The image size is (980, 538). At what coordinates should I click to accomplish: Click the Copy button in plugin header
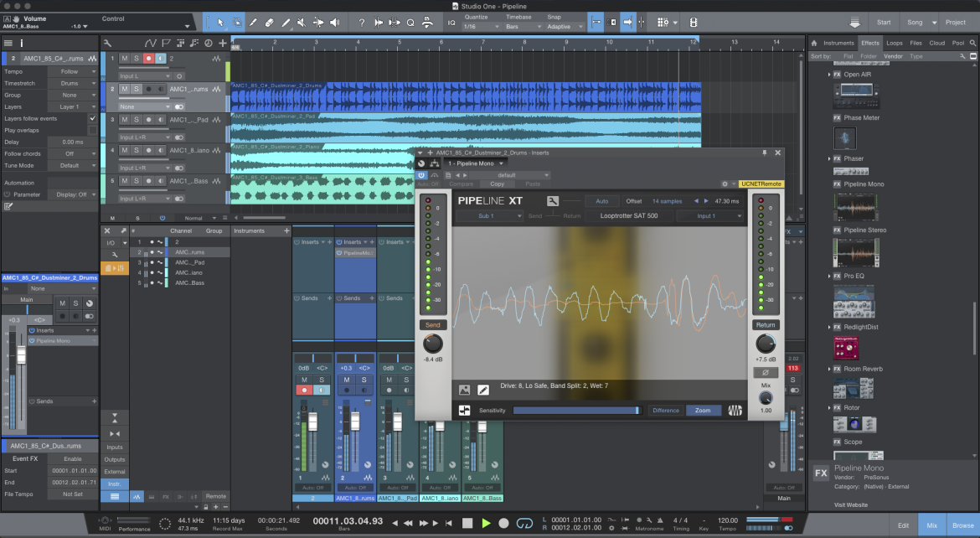click(x=497, y=184)
